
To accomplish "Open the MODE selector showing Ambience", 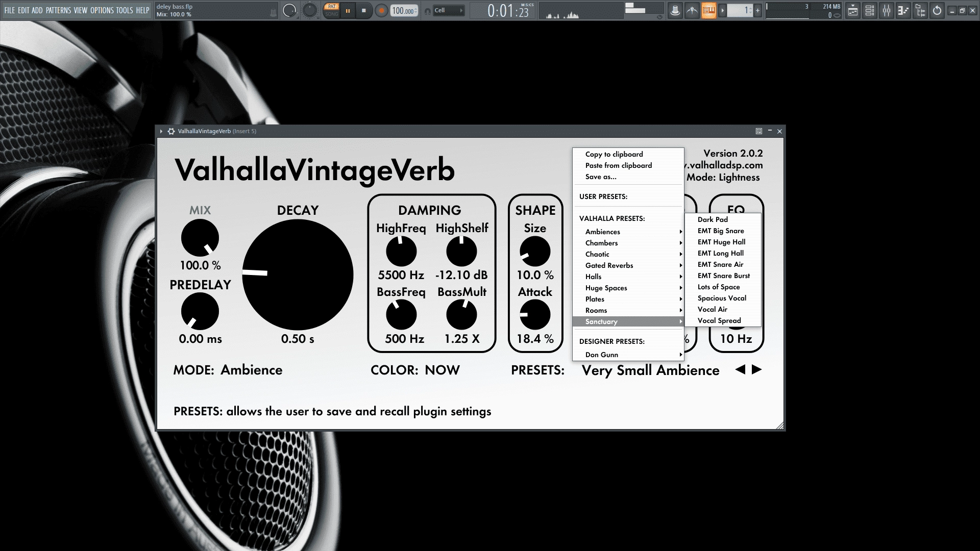I will point(251,370).
